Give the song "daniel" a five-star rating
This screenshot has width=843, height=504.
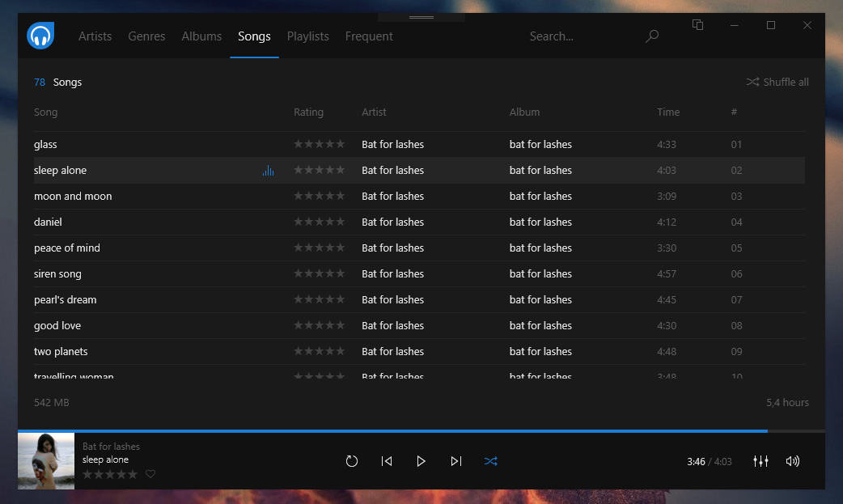340,222
